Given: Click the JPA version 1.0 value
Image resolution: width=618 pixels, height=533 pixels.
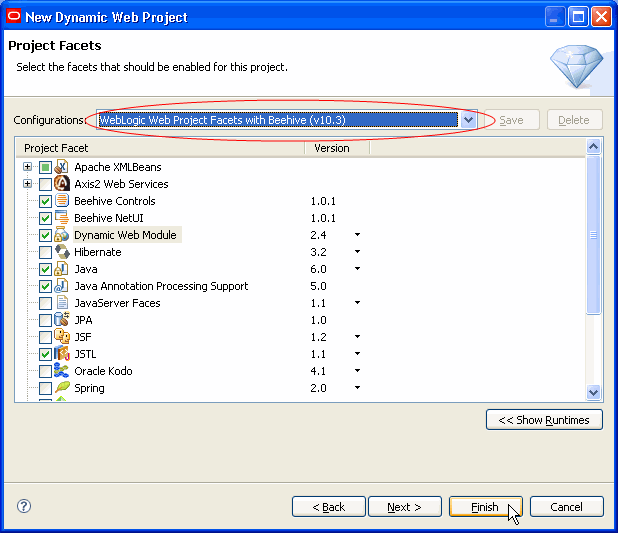Looking at the screenshot, I should coord(318,320).
